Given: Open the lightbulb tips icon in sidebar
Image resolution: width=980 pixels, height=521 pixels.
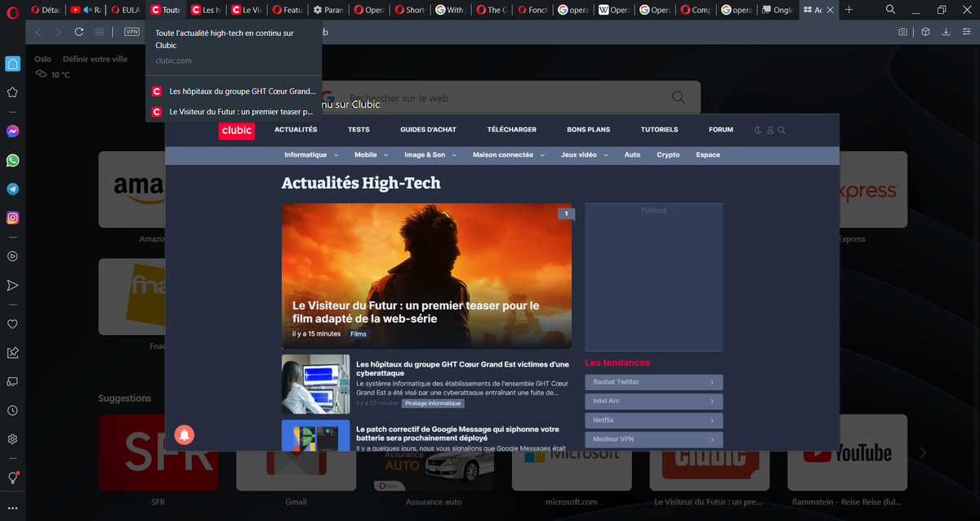Looking at the screenshot, I should pos(12,478).
